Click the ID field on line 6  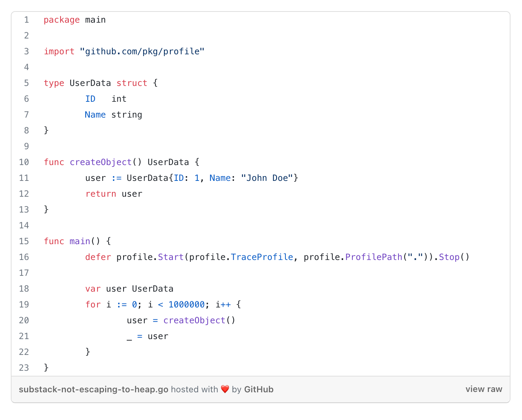pos(90,99)
